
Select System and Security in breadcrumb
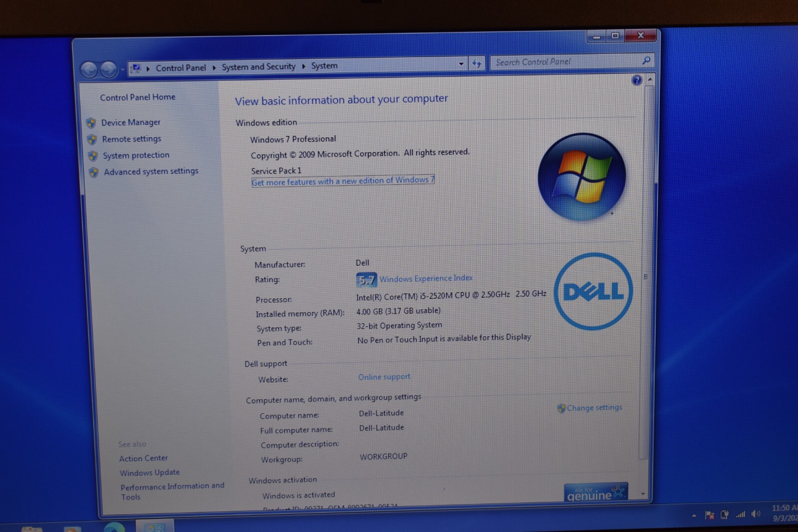pos(258,66)
